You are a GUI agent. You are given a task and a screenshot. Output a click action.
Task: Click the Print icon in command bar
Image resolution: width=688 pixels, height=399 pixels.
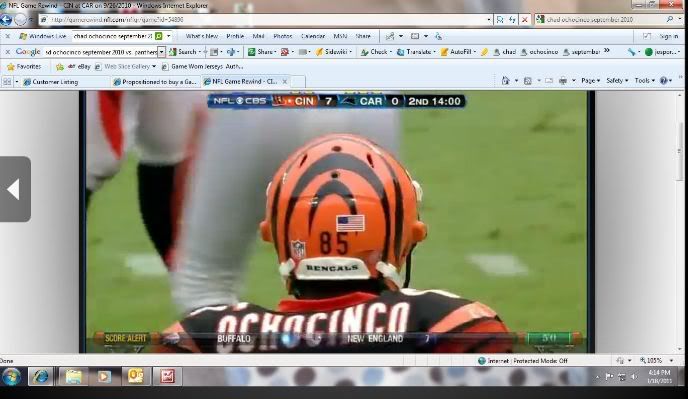(x=563, y=81)
